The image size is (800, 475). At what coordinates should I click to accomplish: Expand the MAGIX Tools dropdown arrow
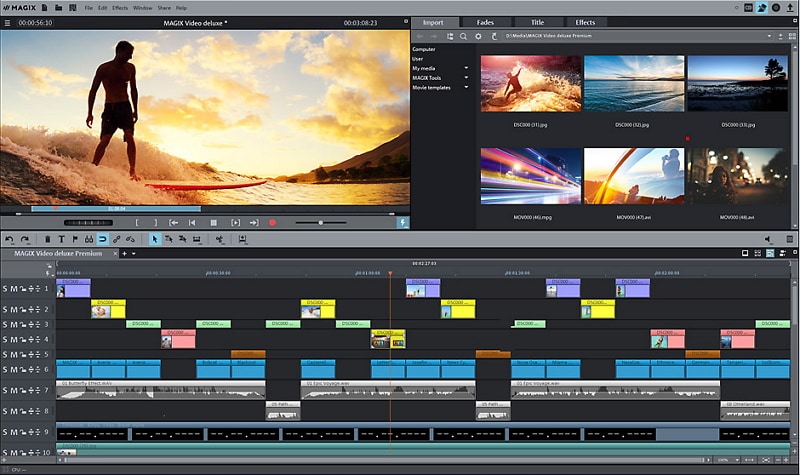(x=466, y=78)
